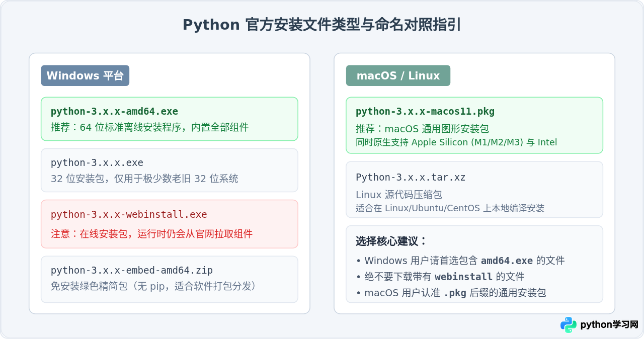The width and height of the screenshot is (644, 339).
Task: Click bullet '绝不要下载带有 webinstall 的文件'
Action: click(440, 277)
